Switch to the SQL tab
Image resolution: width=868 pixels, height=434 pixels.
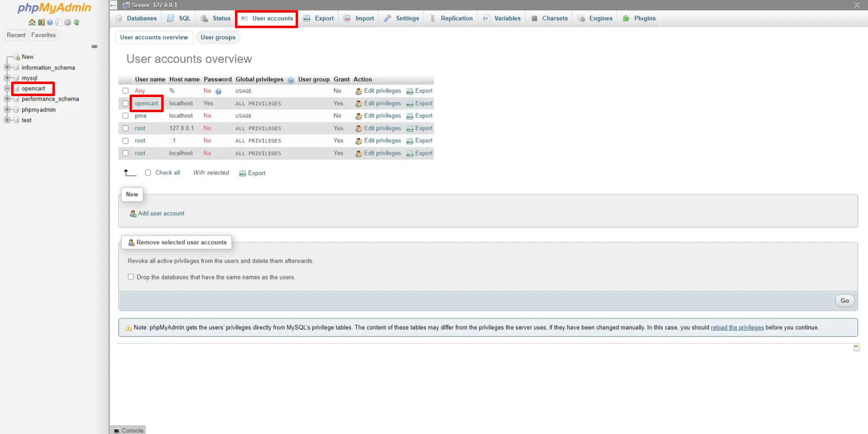[179, 18]
